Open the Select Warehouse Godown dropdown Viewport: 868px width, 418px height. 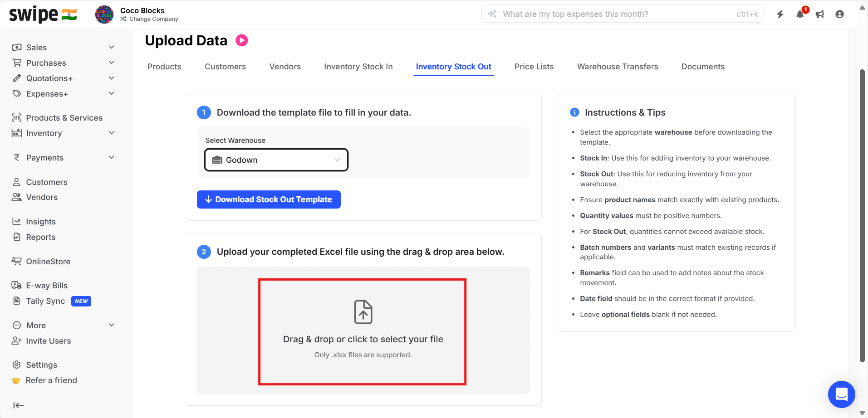(276, 160)
